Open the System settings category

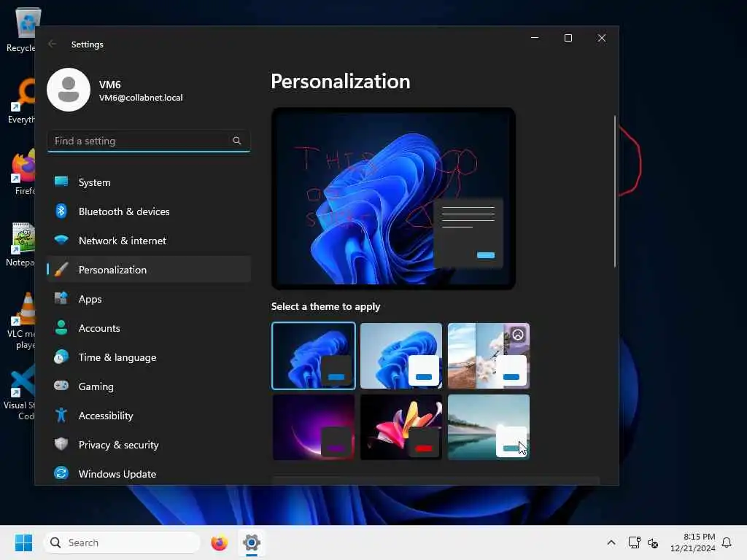point(149,182)
